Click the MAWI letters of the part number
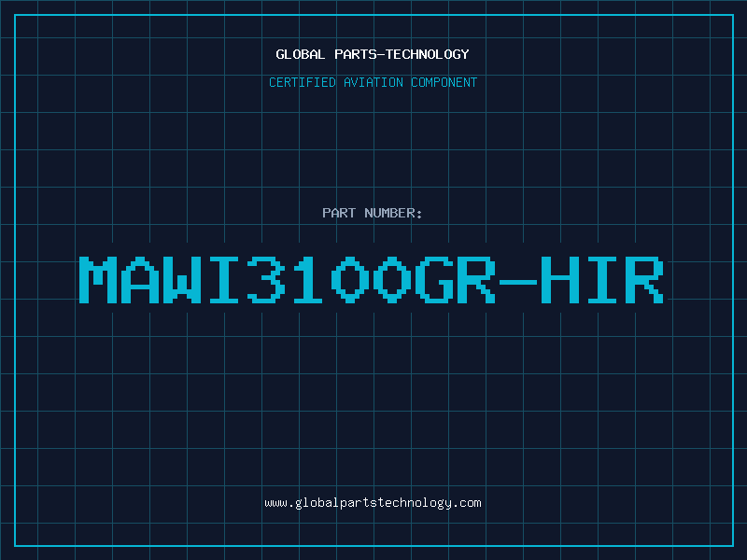Screen dimensions: 747x560 [x=159, y=280]
